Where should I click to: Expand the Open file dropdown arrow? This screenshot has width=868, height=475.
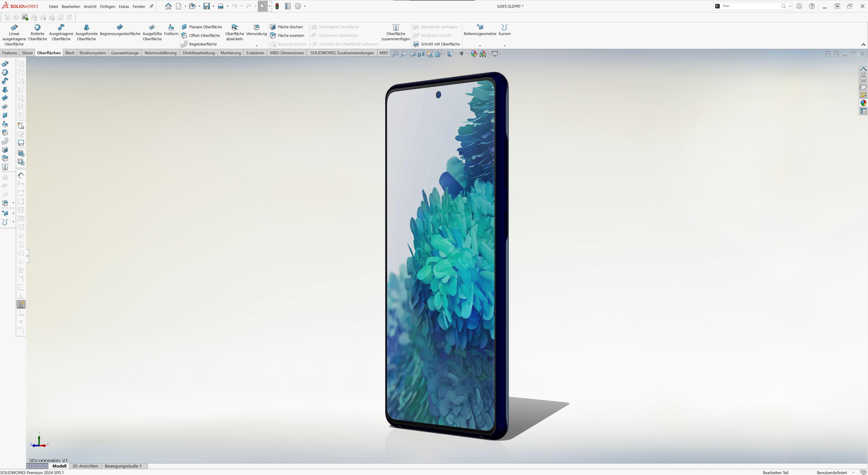(199, 6)
